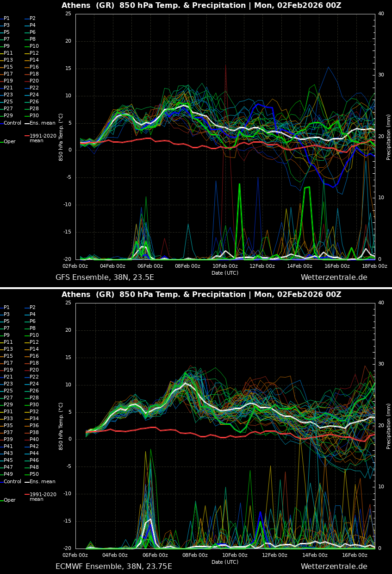Viewport: 392px width, 574px height.
Task: Toggle the Control legend entry in the GFS chart
Action: (x=12, y=123)
